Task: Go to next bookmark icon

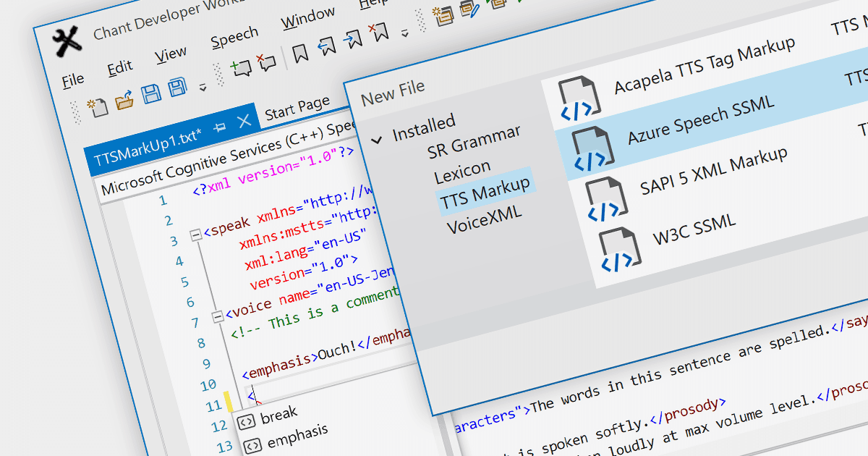Action: (352, 40)
